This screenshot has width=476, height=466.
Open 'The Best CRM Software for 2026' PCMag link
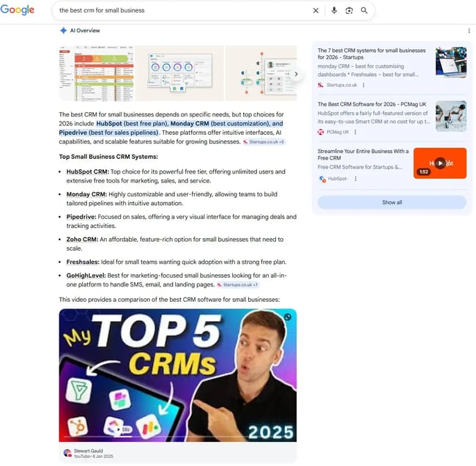[x=372, y=104]
